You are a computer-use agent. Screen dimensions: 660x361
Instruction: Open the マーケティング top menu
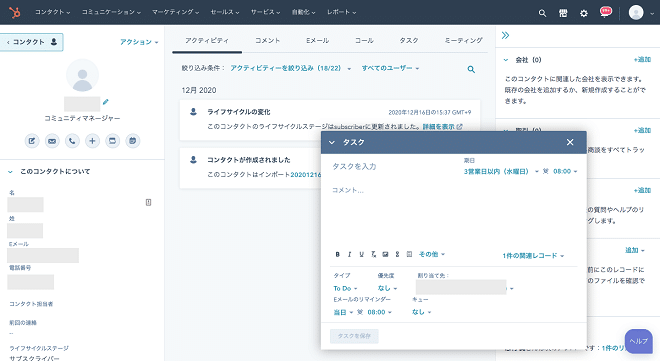[x=176, y=12]
